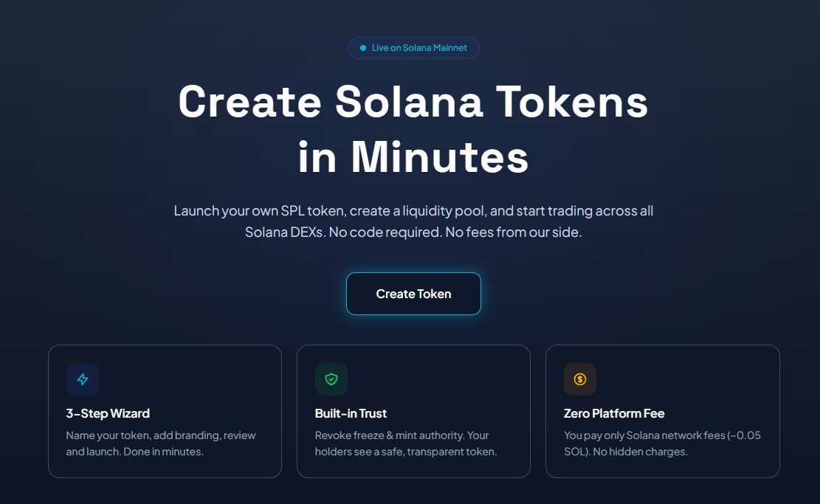Click the glowing icon inside the first feature card

click(x=83, y=379)
